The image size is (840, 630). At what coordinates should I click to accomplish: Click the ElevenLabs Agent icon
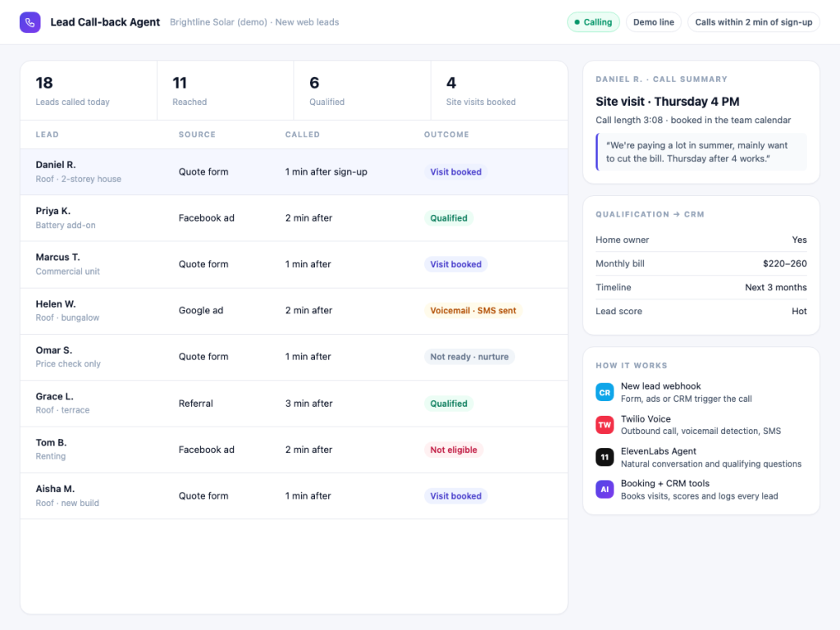(605, 457)
